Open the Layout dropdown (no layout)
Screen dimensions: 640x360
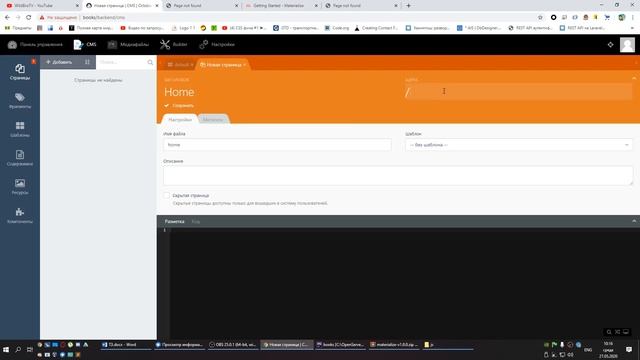click(519, 145)
